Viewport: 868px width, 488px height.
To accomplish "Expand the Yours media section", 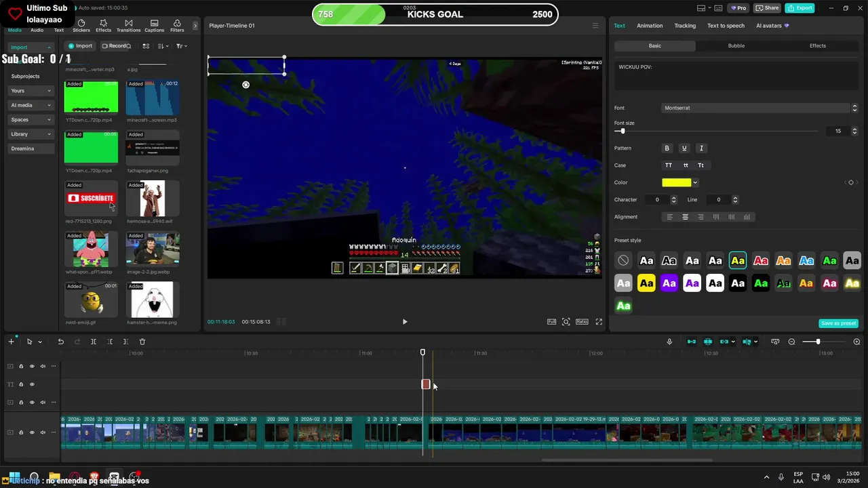I will (x=31, y=91).
